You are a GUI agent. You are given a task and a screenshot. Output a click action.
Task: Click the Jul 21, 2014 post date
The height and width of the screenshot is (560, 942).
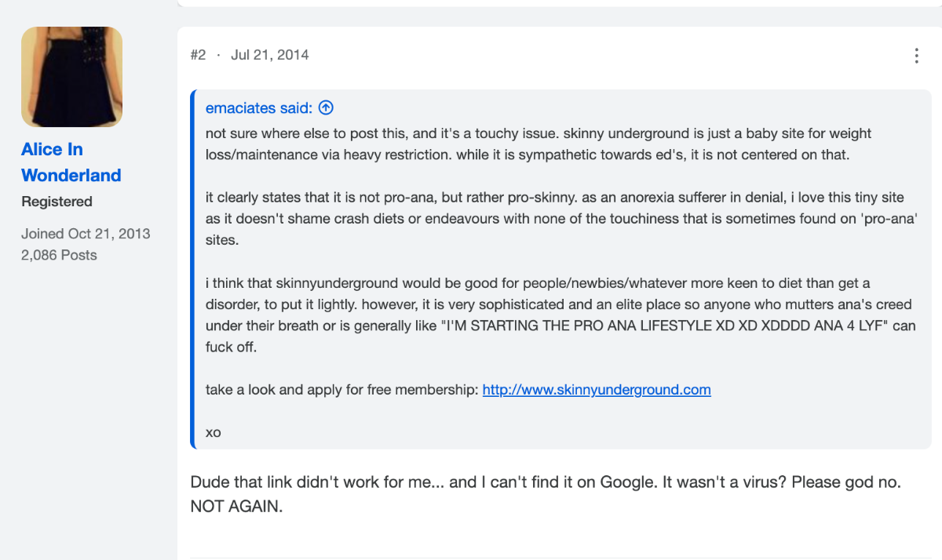[x=270, y=55]
